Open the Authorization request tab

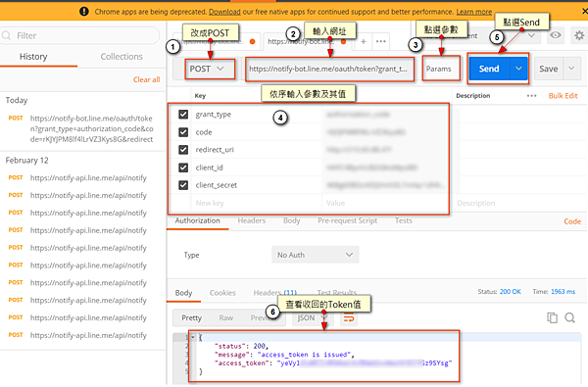(x=198, y=220)
